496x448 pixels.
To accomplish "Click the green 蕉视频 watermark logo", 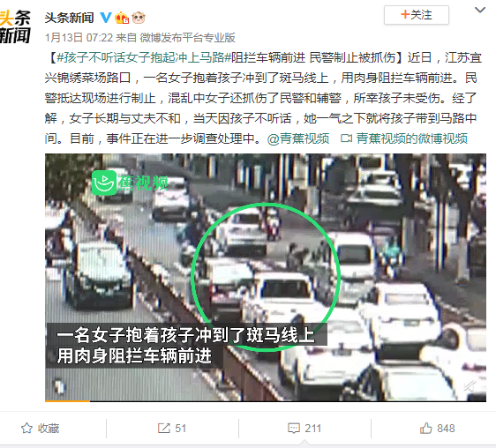I will pos(131,183).
